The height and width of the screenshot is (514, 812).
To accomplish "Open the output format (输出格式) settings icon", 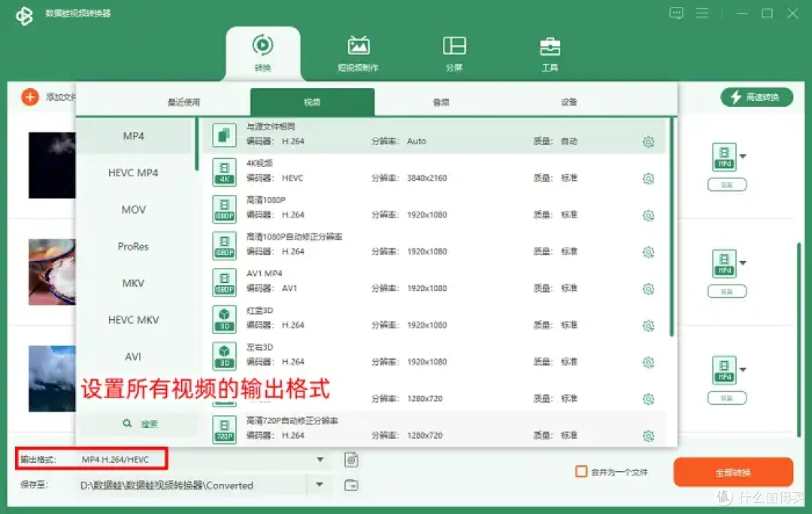I will tap(351, 460).
